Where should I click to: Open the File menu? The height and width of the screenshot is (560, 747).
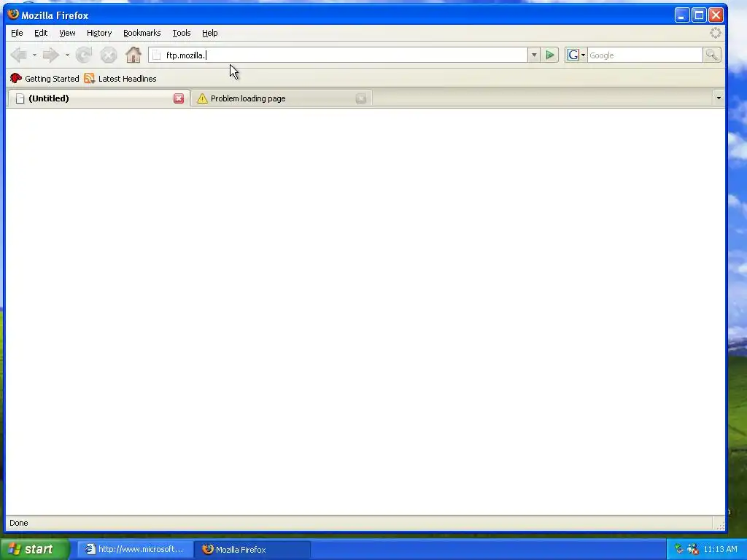17,33
